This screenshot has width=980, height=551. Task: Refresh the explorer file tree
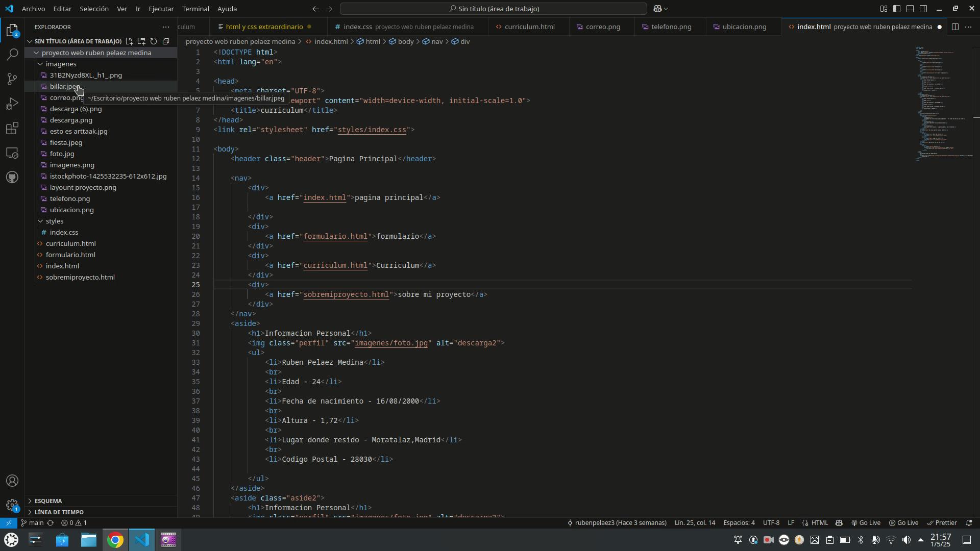coord(154,41)
